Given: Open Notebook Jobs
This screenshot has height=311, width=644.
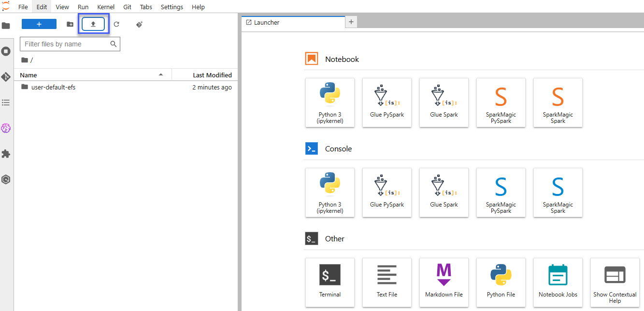Looking at the screenshot, I should [x=558, y=283].
